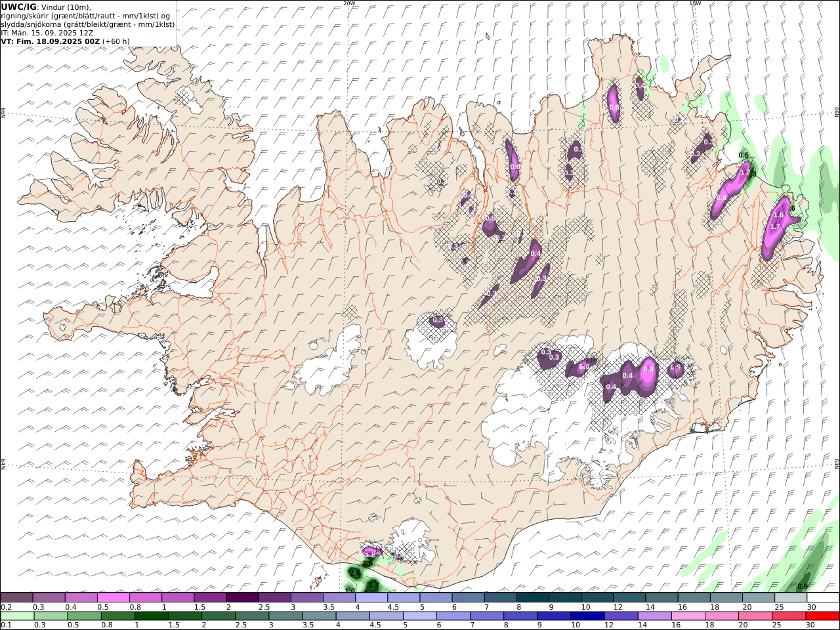Pick the dark teal 8 swatch in top legend row

pyautogui.click(x=532, y=598)
